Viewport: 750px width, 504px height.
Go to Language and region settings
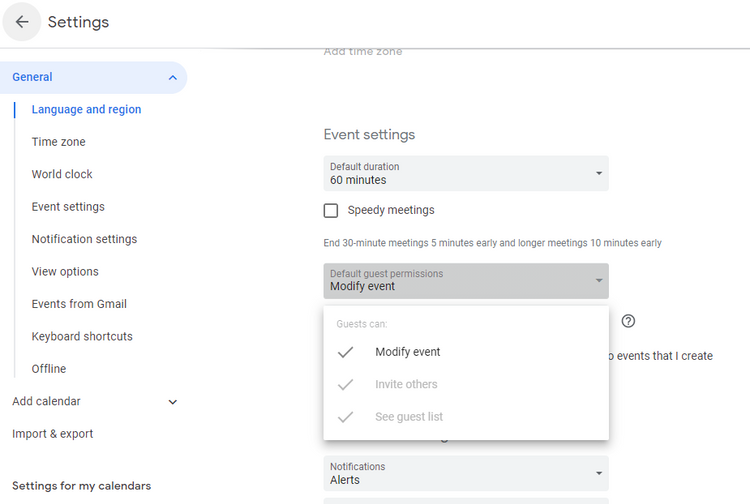coord(86,110)
